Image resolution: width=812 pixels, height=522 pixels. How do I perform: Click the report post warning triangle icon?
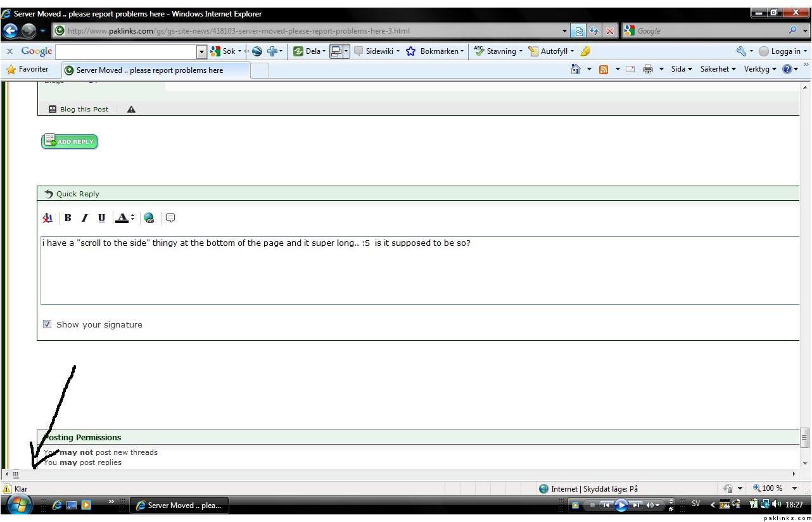pos(131,110)
